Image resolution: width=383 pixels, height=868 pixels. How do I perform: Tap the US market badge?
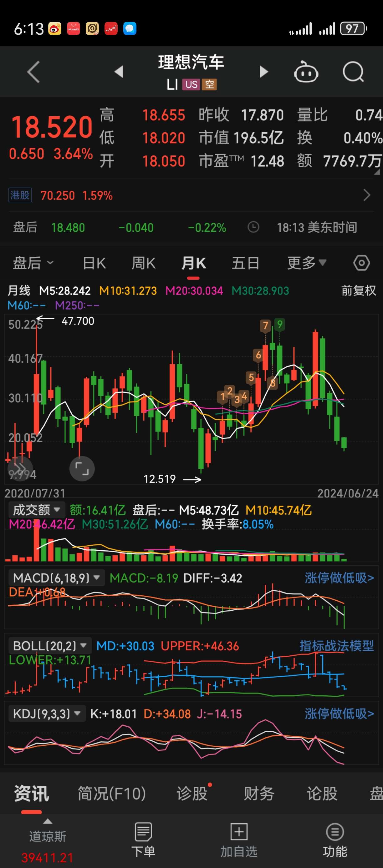point(191,84)
